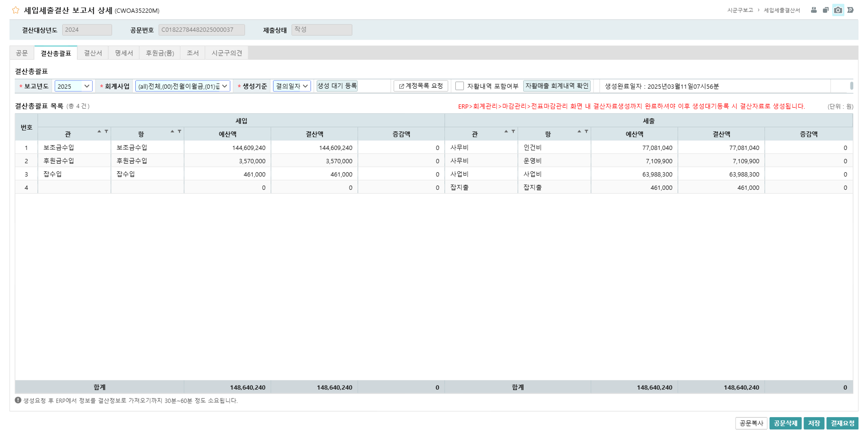868x439 pixels.
Task: Click the 세출 예산액 7,109,900 cell
Action: 634,161
